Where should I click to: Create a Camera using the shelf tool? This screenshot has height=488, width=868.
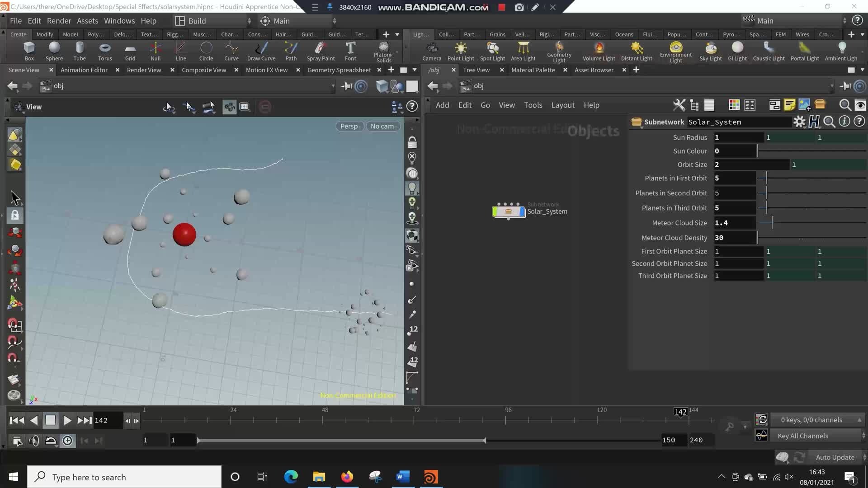[x=431, y=50]
